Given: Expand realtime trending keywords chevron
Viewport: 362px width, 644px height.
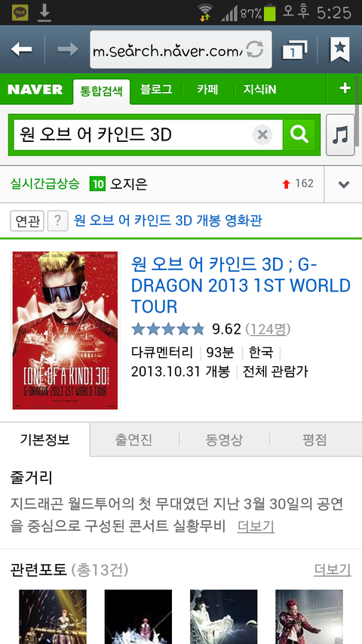Looking at the screenshot, I should [344, 184].
